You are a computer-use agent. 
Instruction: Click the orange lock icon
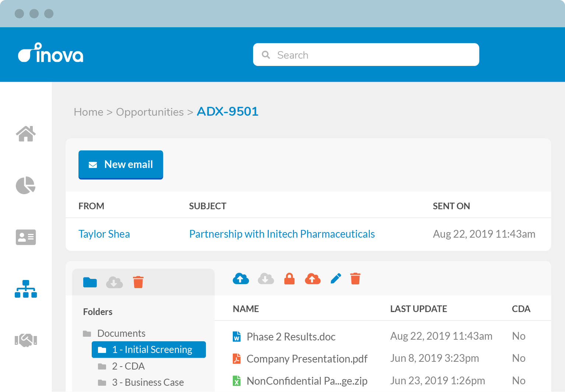[x=289, y=279]
